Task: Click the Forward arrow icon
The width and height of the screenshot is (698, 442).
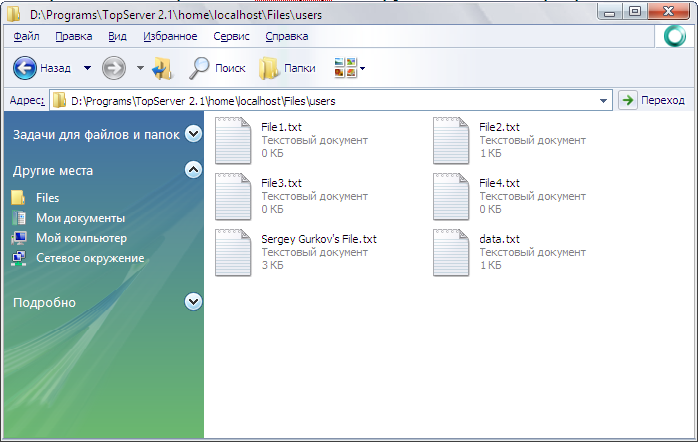Action: [x=114, y=68]
